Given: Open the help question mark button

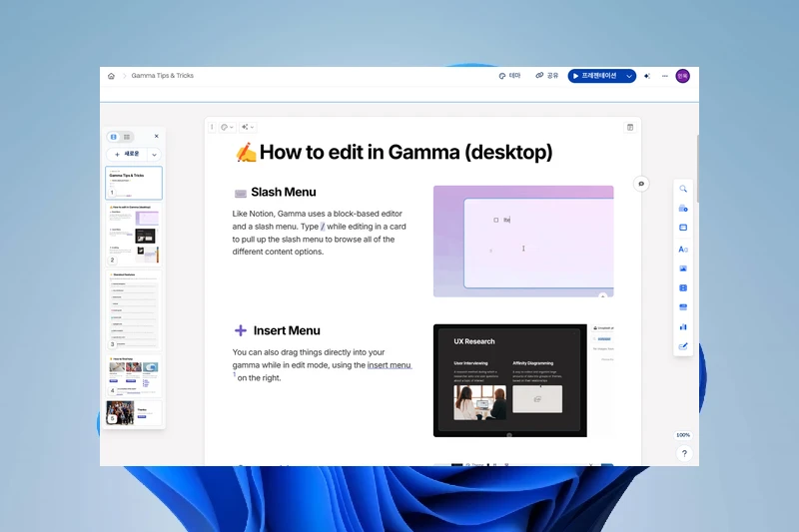Looking at the screenshot, I should [684, 453].
